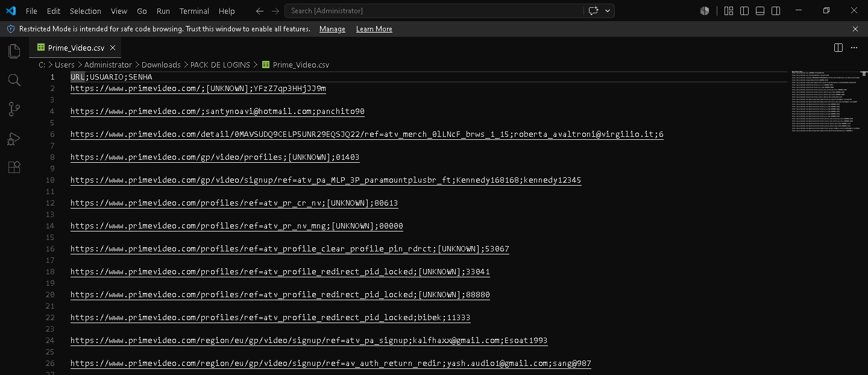Split the editor to the right
868x375 pixels.
coord(838,48)
